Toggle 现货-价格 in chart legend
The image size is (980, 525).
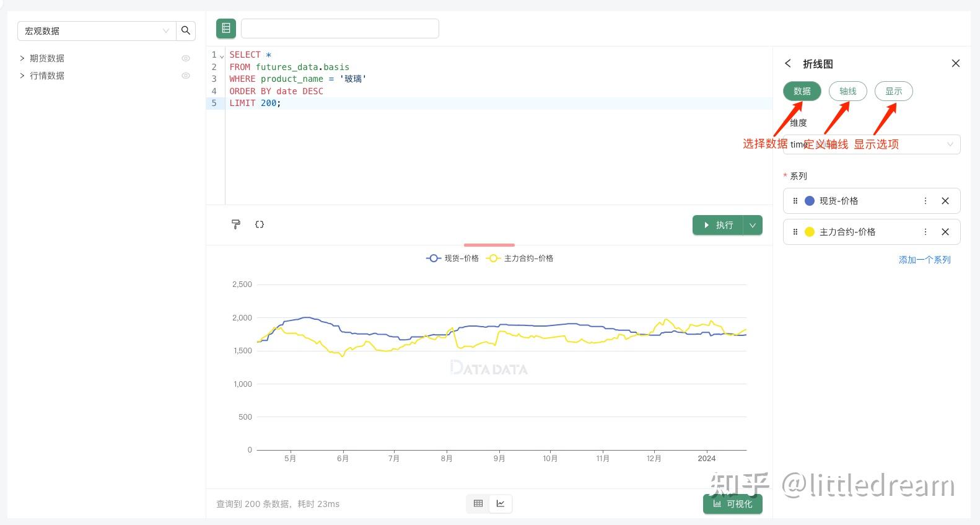[453, 258]
